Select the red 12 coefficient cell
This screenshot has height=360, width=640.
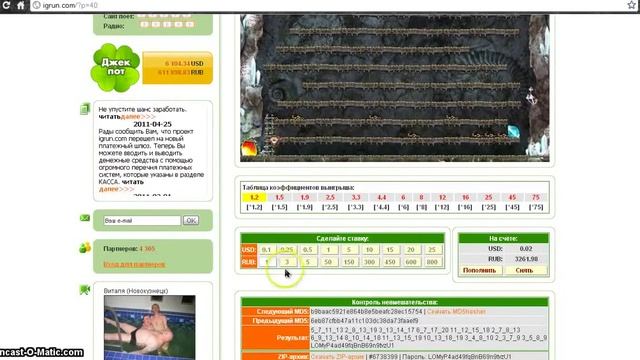point(442,197)
